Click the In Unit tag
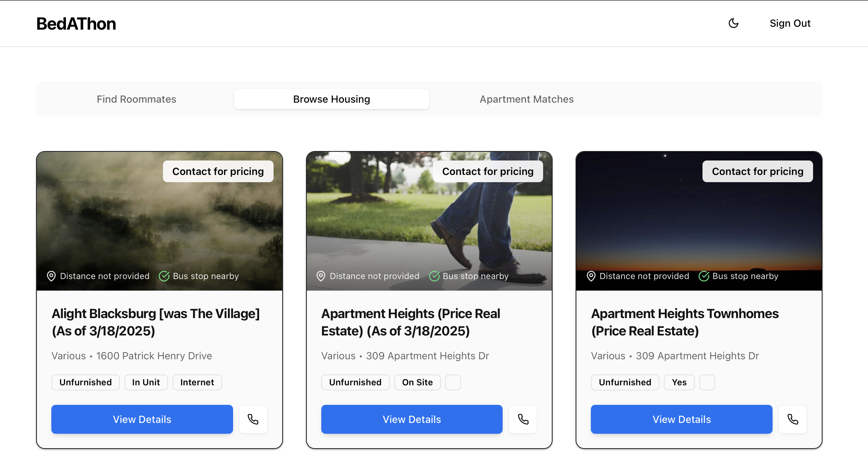The width and height of the screenshot is (868, 467). tap(146, 382)
